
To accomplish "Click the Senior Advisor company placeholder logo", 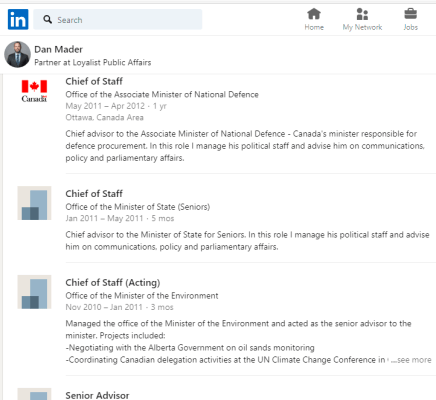I will tap(34, 394).
